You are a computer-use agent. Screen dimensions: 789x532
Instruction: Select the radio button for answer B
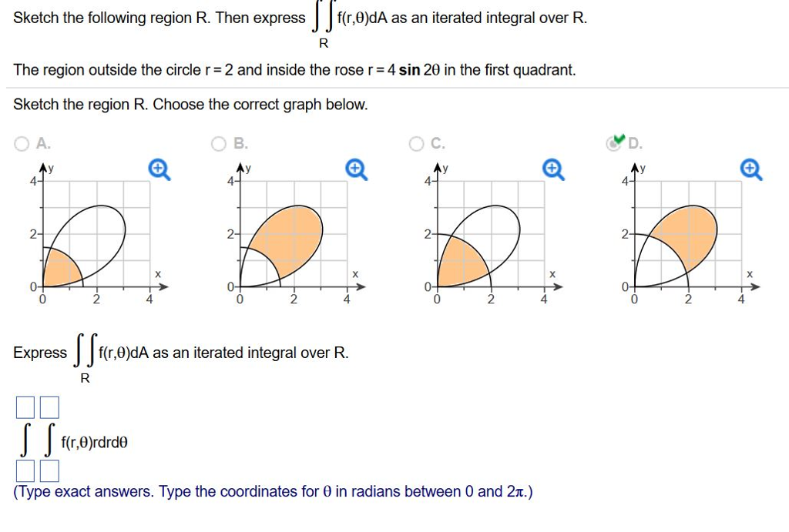point(218,143)
